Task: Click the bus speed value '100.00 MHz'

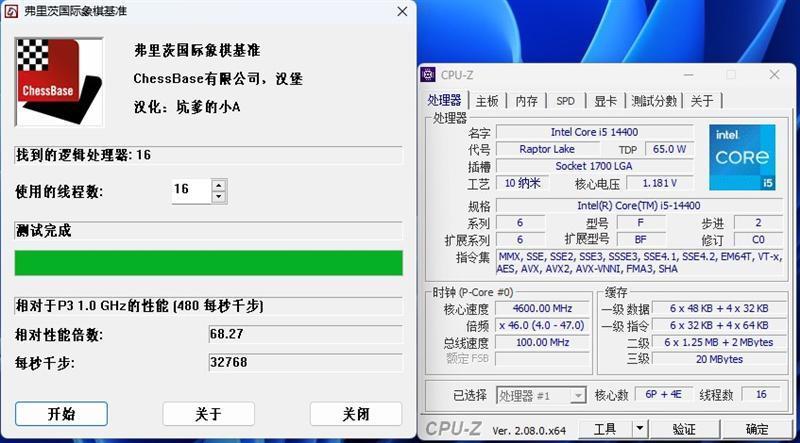Action: [542, 342]
